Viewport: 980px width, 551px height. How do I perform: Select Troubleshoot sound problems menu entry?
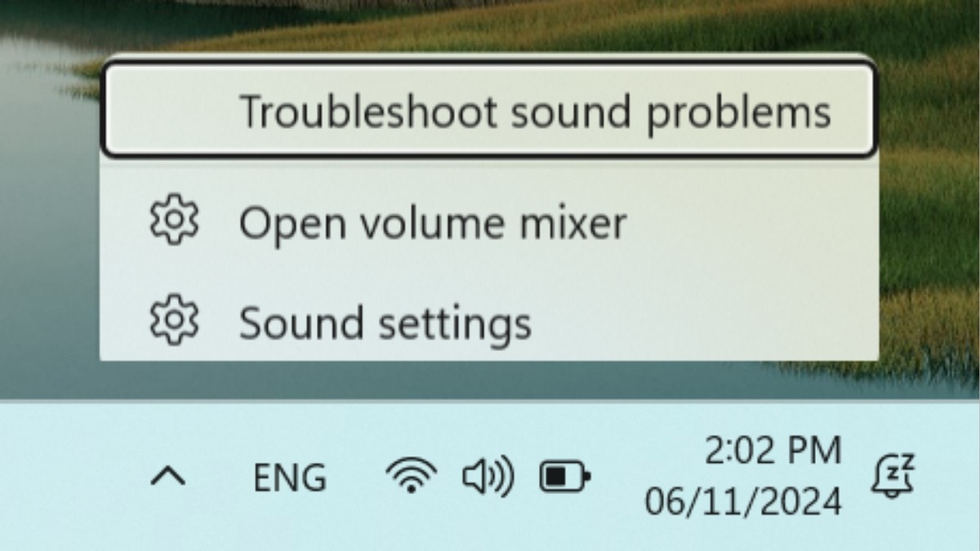click(488, 110)
